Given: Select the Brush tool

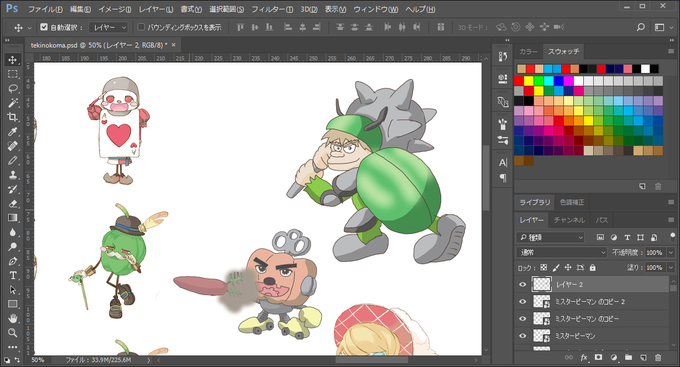Looking at the screenshot, I should tap(13, 160).
